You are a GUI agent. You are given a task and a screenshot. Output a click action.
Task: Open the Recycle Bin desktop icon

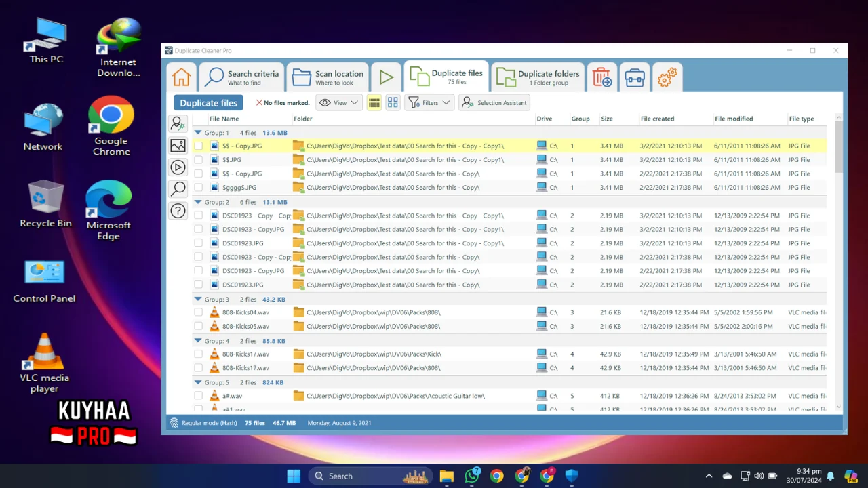[45, 203]
